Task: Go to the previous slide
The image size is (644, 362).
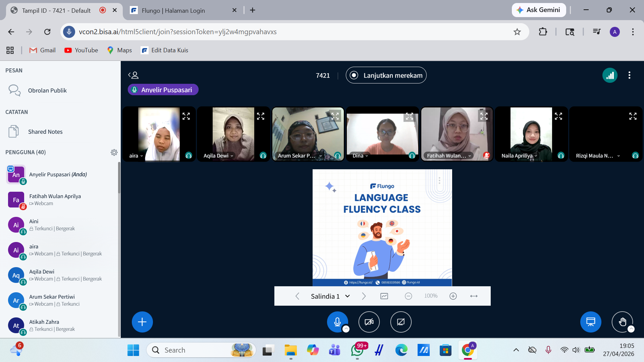Action: pyautogui.click(x=297, y=296)
